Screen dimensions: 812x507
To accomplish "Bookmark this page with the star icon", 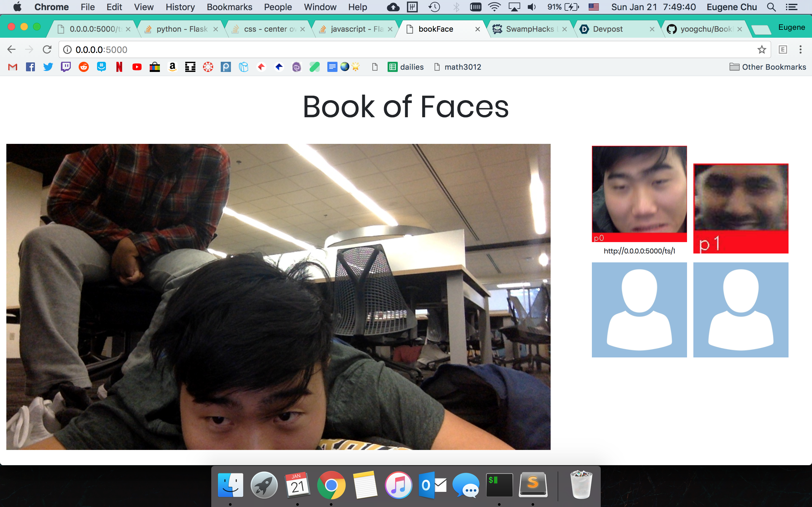I will coord(762,50).
